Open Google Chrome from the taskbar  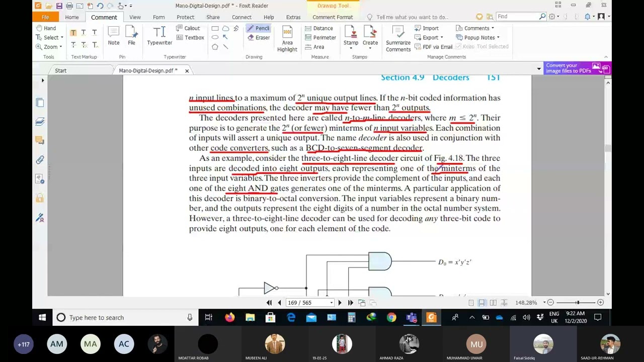point(391,317)
